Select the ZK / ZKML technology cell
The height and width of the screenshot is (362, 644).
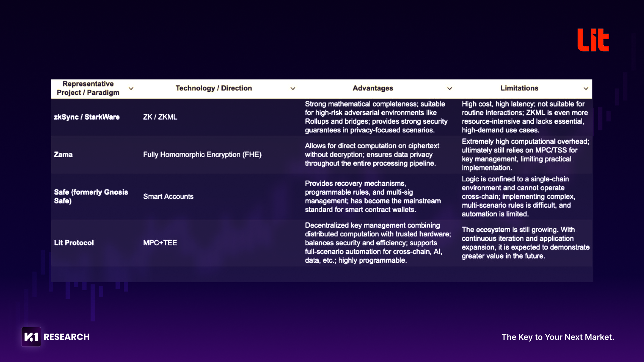(160, 117)
